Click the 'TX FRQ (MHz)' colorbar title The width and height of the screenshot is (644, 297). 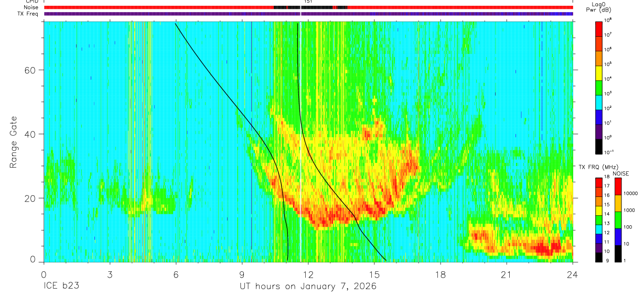tap(598, 167)
